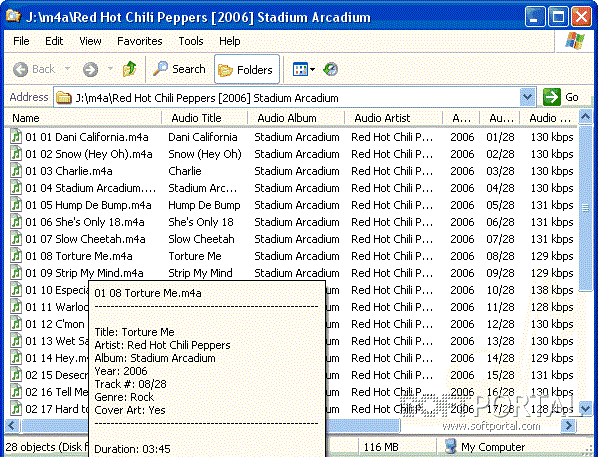Expand the Back history dropdown arrow

click(68, 69)
